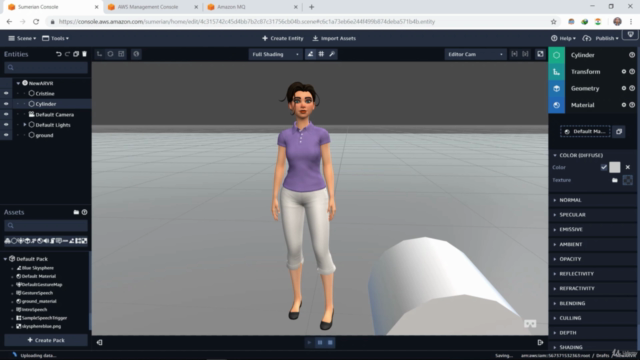Collapse the Default Pack asset tree
The width and height of the screenshot is (640, 360).
[5, 259]
